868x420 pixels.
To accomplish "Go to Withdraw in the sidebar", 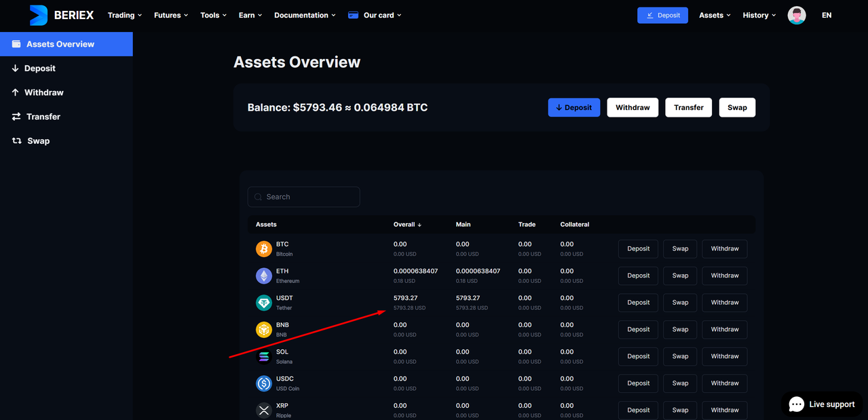I will pos(44,92).
